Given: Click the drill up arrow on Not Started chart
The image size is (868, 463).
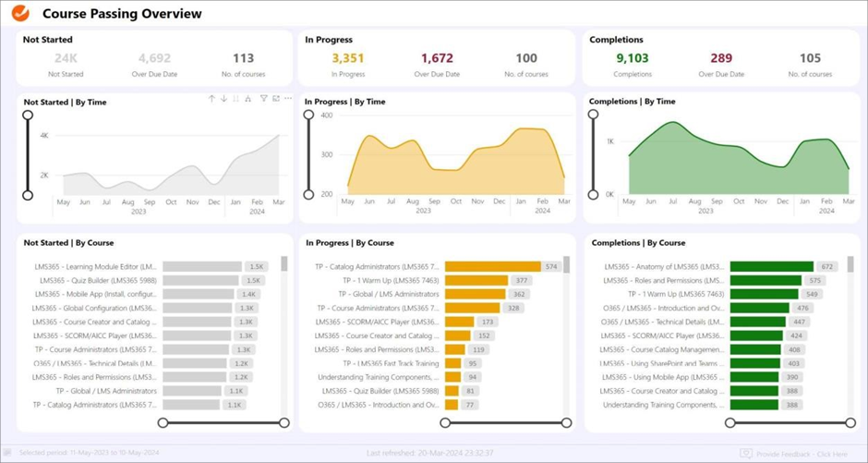Looking at the screenshot, I should 211,99.
